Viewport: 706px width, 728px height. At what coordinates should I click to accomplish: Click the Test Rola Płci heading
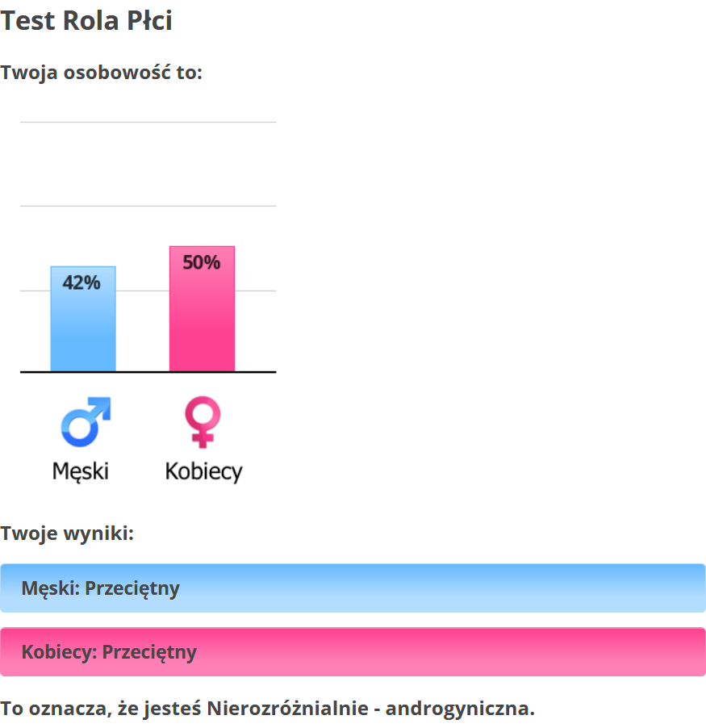(x=86, y=22)
